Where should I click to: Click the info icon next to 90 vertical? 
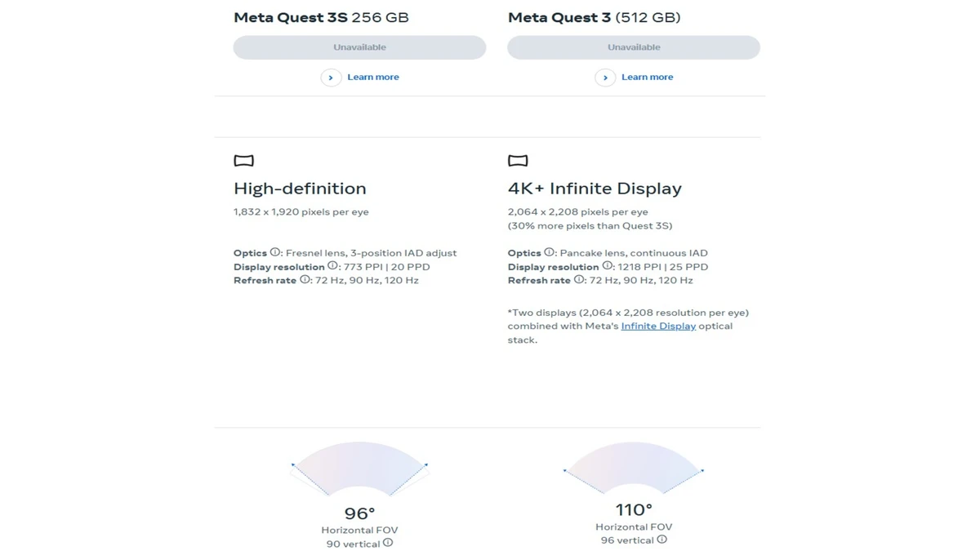tap(388, 543)
